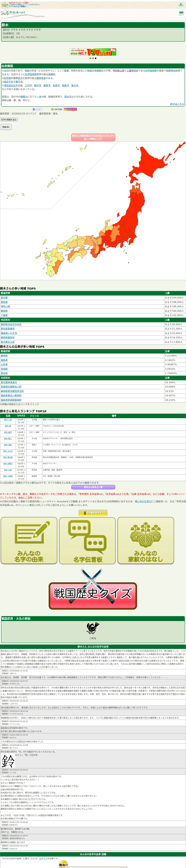Open the 鈴木さん有名人一覧 button
Screen dimensions: 186x868
(x=93, y=487)
